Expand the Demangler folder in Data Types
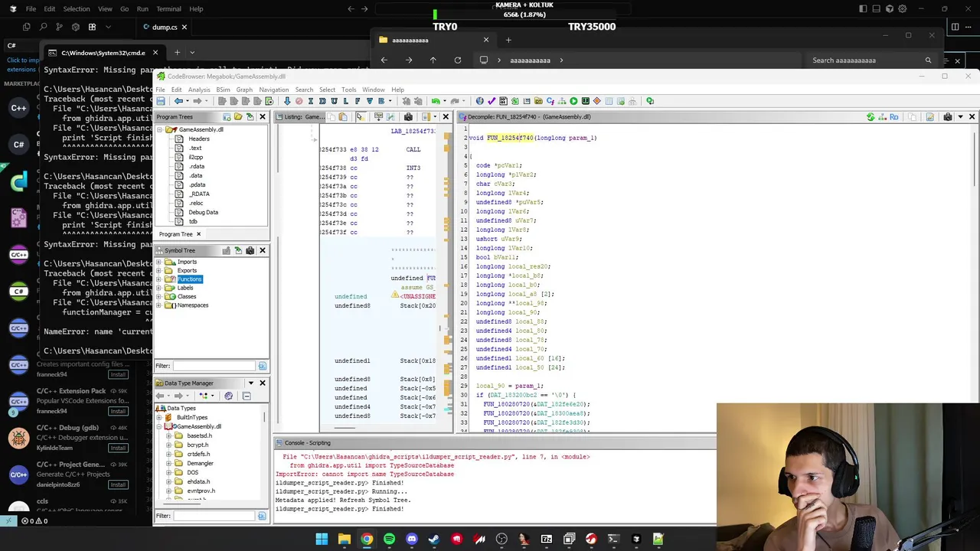This screenshot has height=551, width=980. 169,463
